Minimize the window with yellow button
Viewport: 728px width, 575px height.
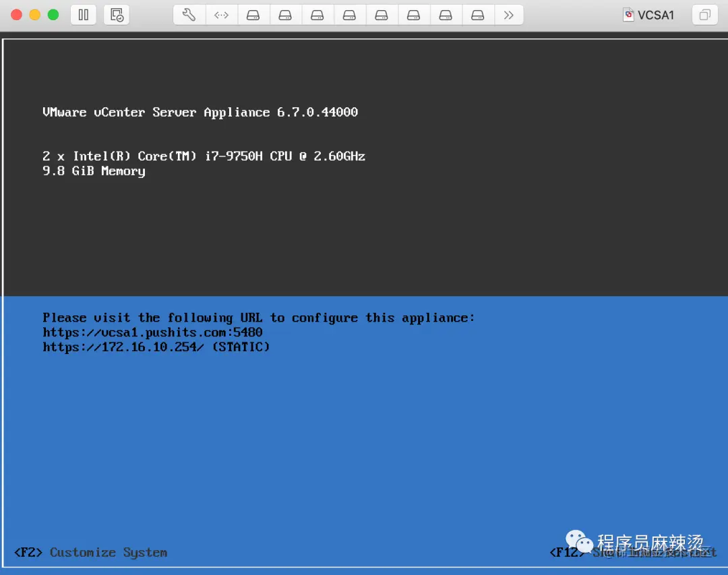pos(35,15)
